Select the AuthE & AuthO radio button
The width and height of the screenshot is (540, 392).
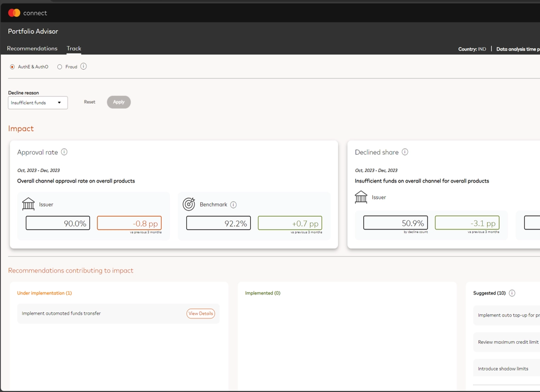point(12,67)
